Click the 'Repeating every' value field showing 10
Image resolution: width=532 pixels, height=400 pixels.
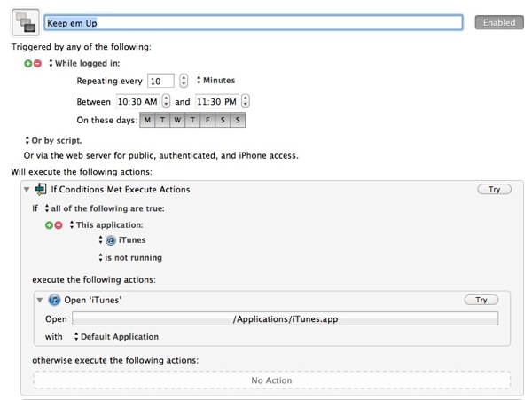160,81
